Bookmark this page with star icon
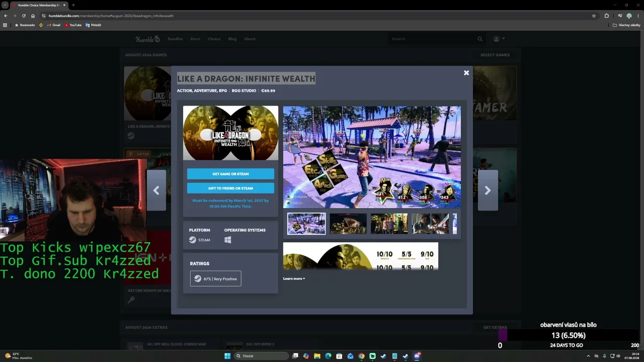 click(x=594, y=16)
